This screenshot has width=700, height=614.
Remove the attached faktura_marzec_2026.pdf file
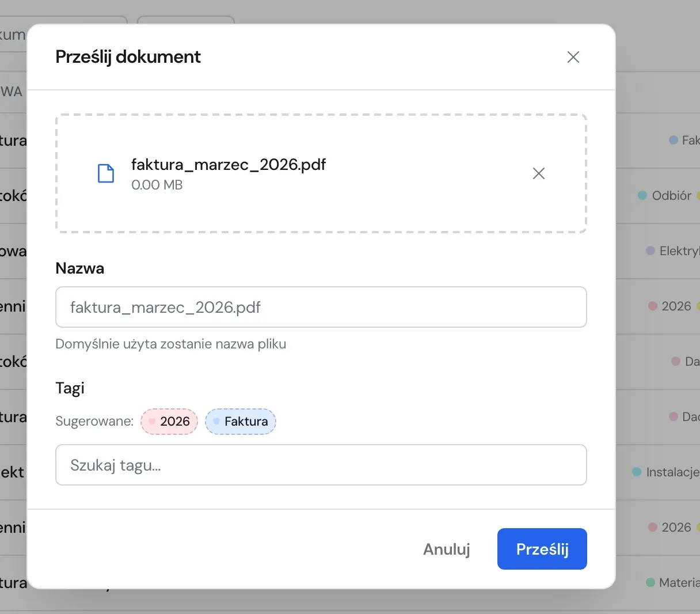point(538,173)
